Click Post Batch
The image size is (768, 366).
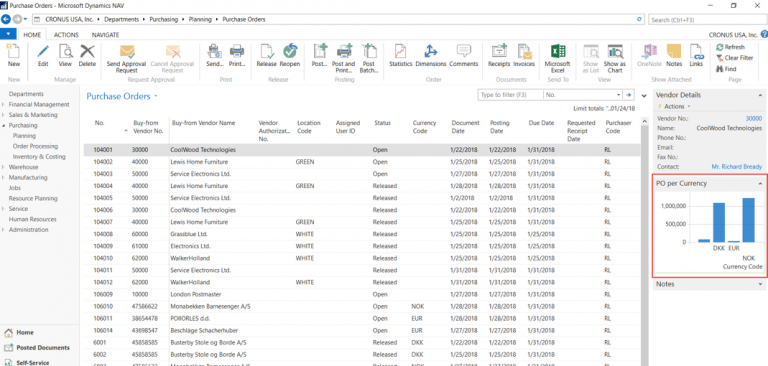point(369,58)
